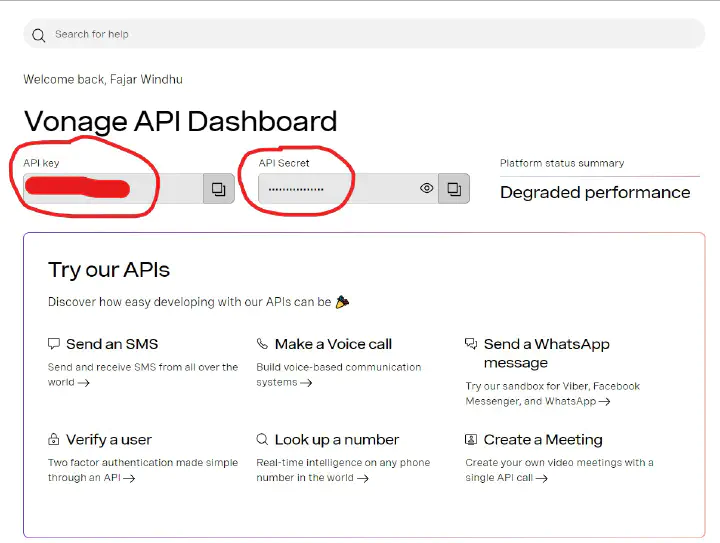Reveal the API Secret with eye icon
The image size is (720, 543).
(x=427, y=188)
